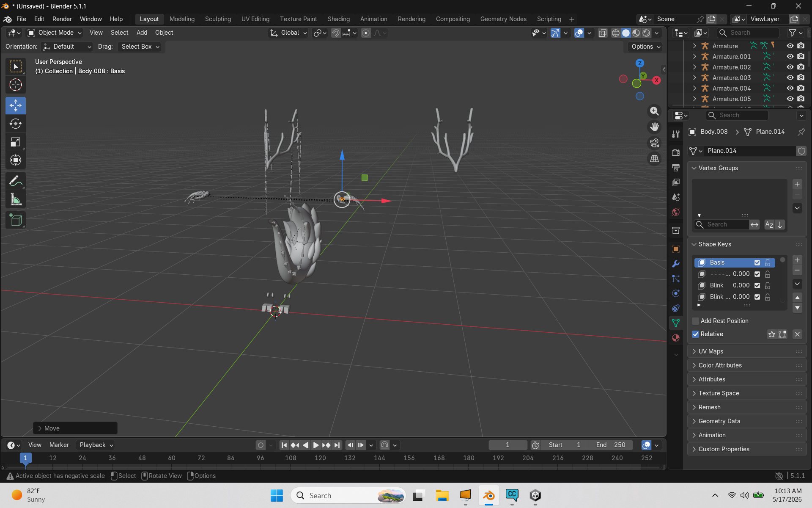Open the Object Data properties tab
This screenshot has height=508, width=812.
(x=676, y=323)
